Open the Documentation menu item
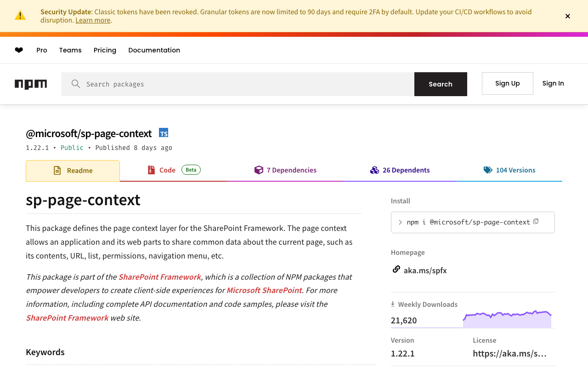The height and width of the screenshot is (368, 588). tap(154, 50)
